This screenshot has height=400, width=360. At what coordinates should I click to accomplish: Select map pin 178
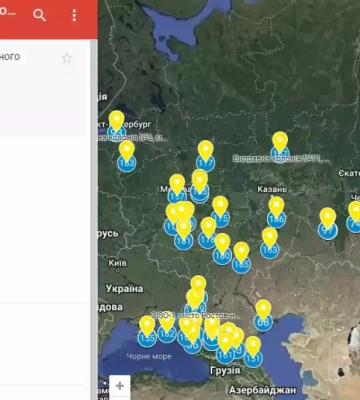pyautogui.click(x=208, y=233)
